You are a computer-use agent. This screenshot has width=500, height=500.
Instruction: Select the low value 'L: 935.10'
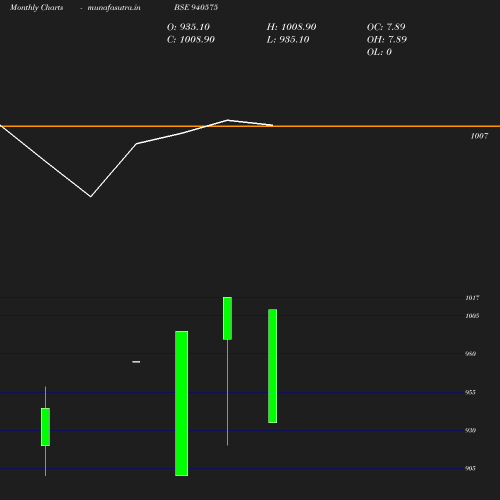click(288, 40)
